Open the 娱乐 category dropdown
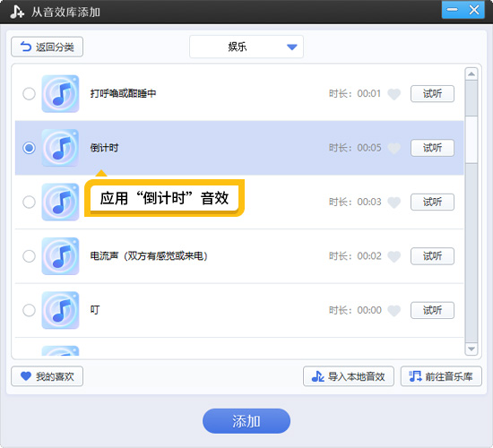The width and height of the screenshot is (493, 448). [246, 47]
